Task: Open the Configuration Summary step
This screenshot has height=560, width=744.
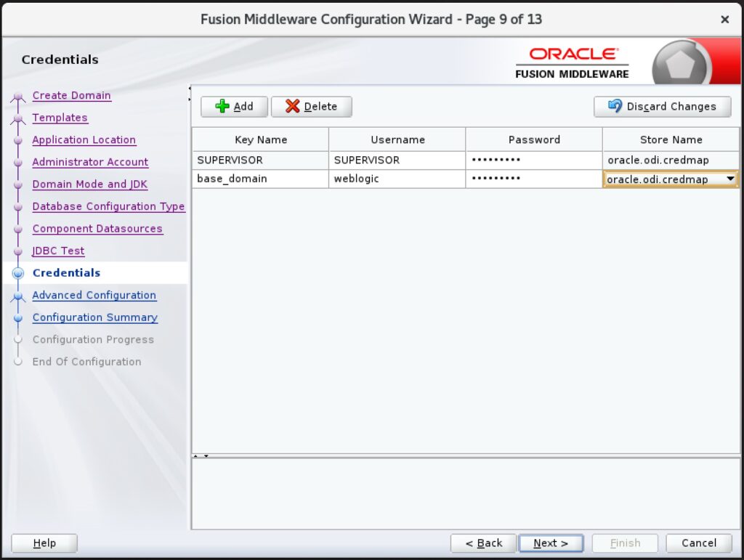Action: pyautogui.click(x=95, y=317)
